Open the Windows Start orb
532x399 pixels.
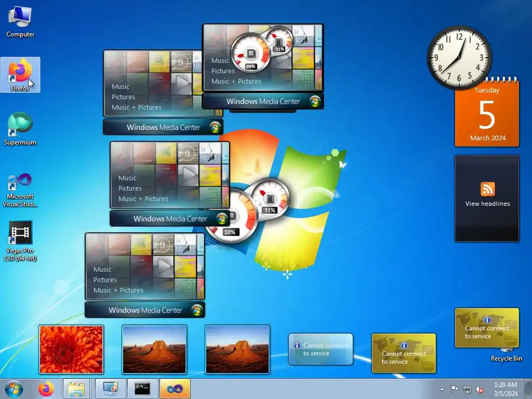[x=14, y=389]
